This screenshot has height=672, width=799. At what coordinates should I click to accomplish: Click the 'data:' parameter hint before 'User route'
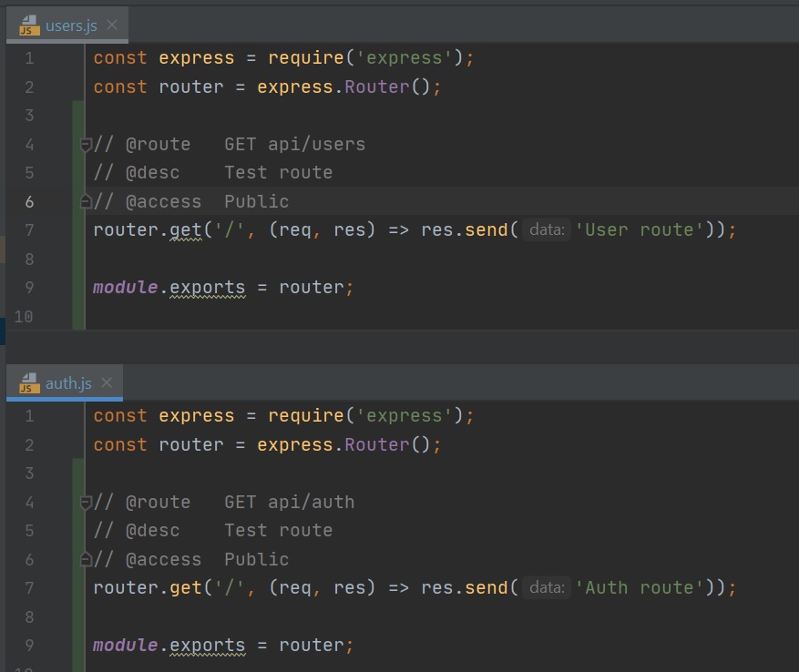pyautogui.click(x=547, y=230)
